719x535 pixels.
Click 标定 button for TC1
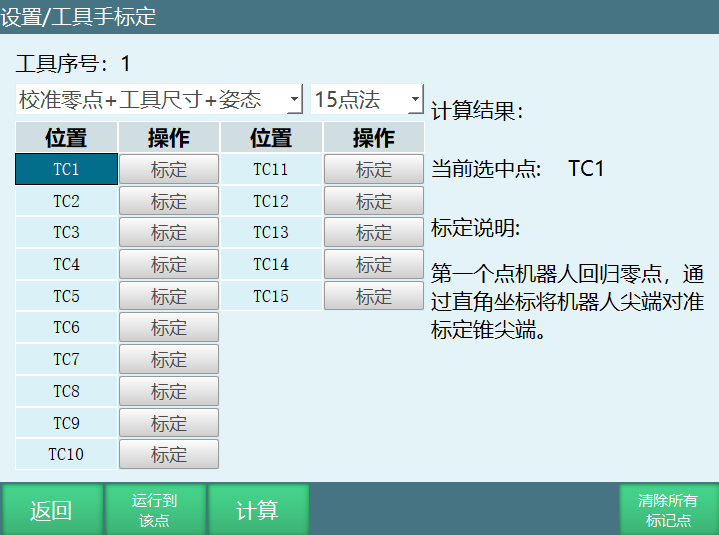(x=168, y=170)
